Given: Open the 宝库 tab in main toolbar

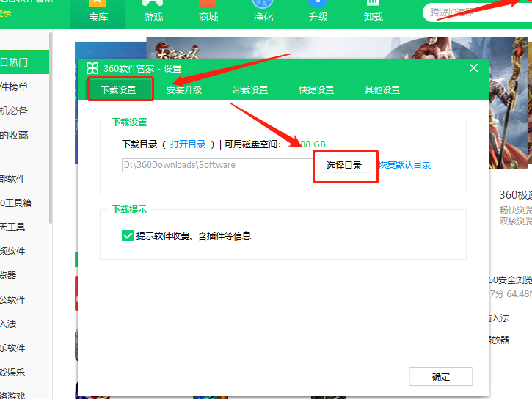Looking at the screenshot, I should pyautogui.click(x=98, y=14).
